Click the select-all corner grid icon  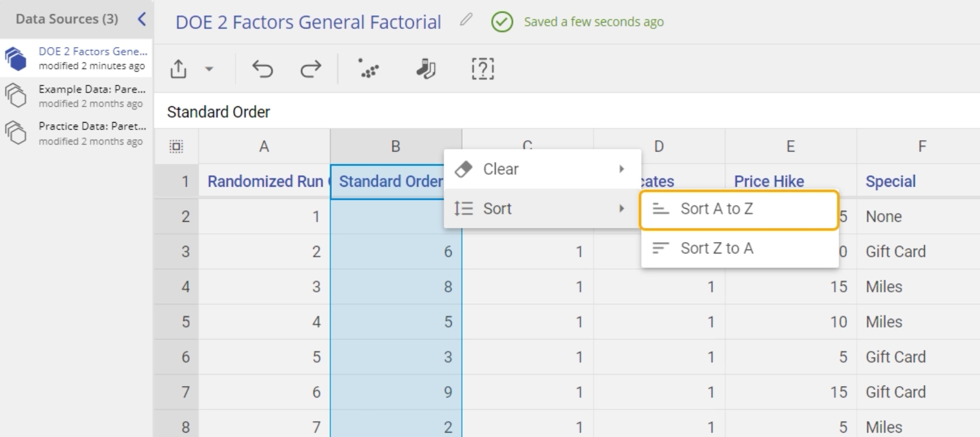coord(176,146)
